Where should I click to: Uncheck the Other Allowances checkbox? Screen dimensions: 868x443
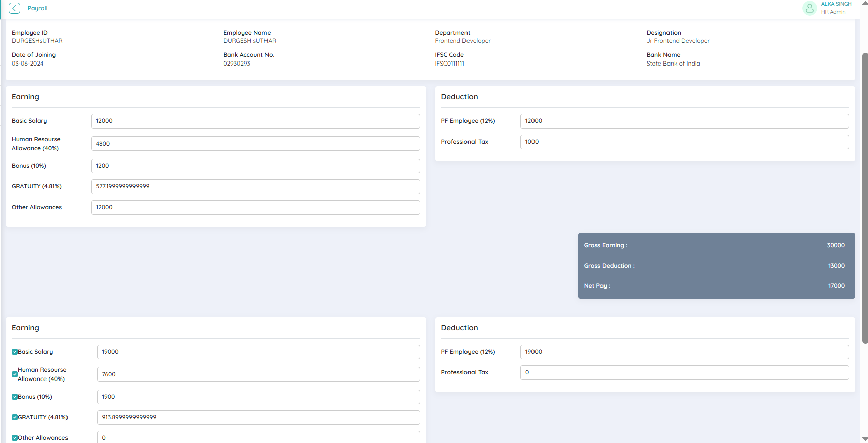coord(15,438)
